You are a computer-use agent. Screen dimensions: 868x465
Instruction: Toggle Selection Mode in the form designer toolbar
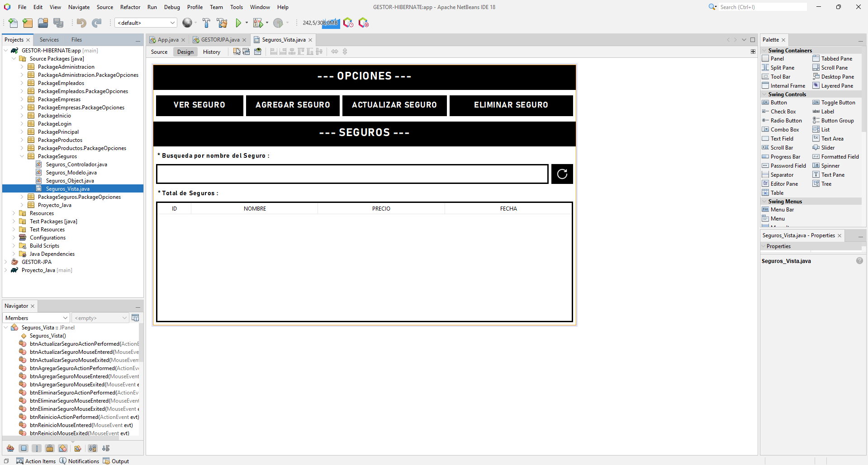point(237,52)
